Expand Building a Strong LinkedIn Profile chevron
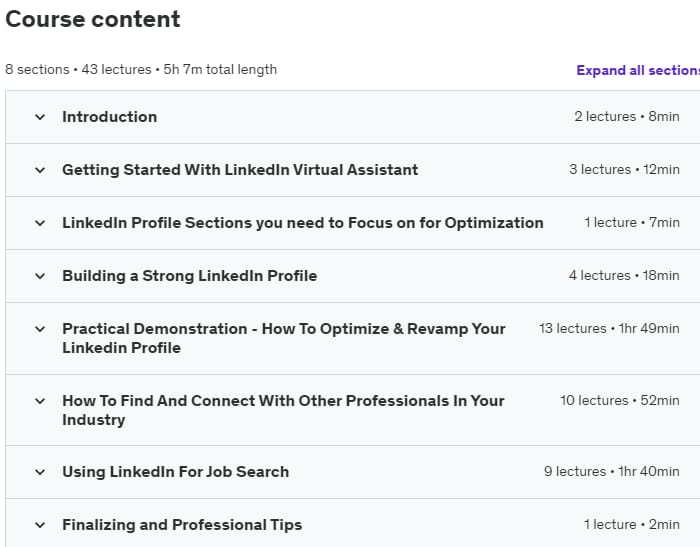 (x=40, y=276)
